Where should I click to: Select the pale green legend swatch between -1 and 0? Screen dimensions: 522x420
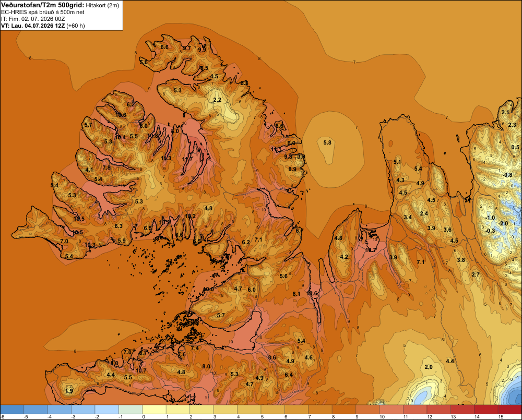pos(130,410)
